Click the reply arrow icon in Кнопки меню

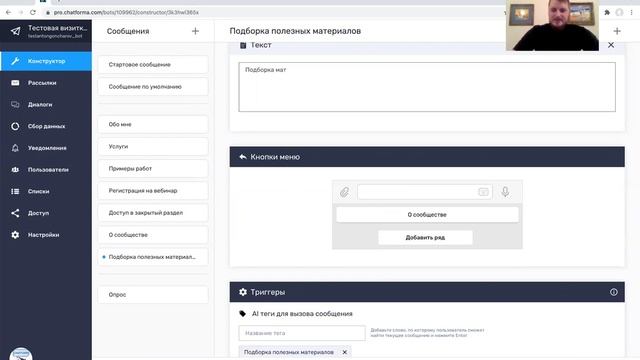(x=243, y=157)
